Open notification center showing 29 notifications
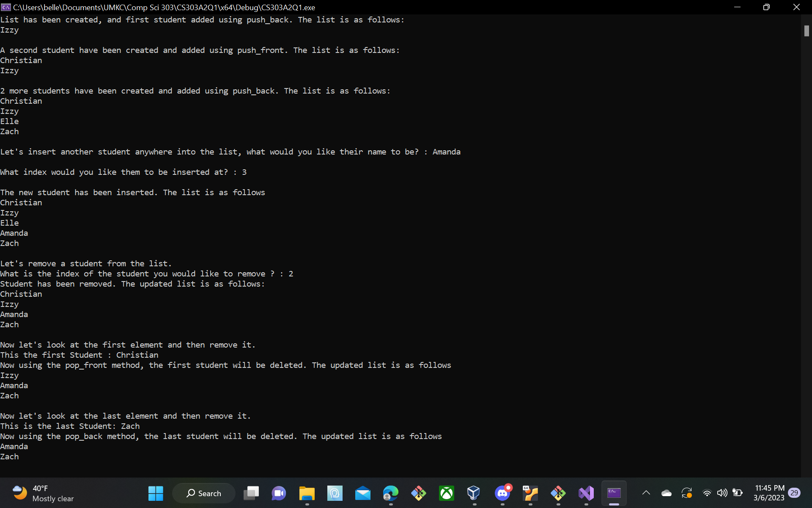The width and height of the screenshot is (812, 508). click(794, 493)
